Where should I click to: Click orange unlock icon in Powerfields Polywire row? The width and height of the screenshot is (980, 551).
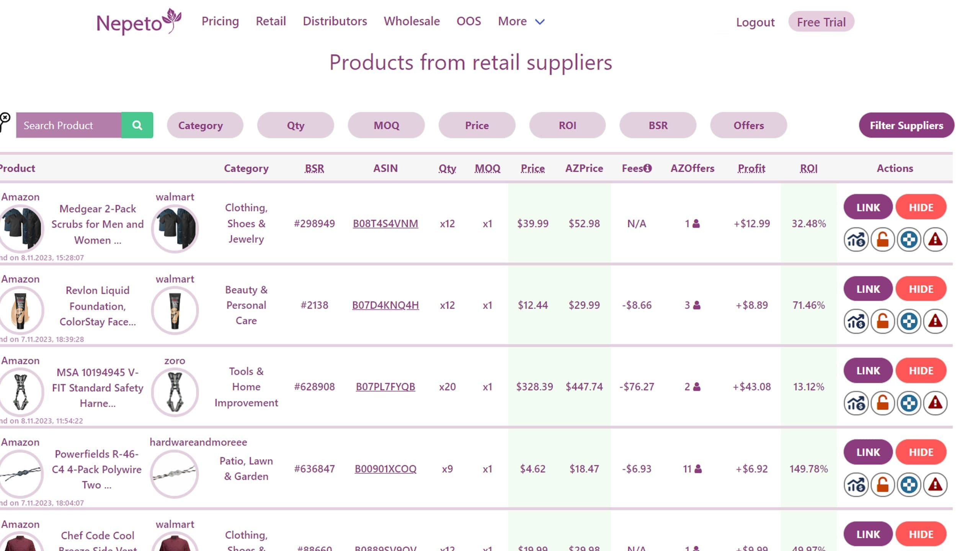coord(882,485)
